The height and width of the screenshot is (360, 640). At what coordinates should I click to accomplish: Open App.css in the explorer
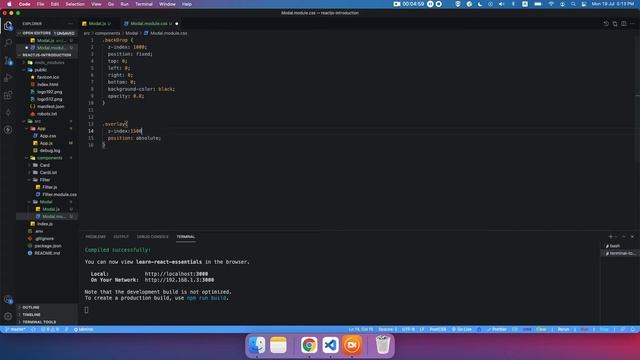[48, 136]
